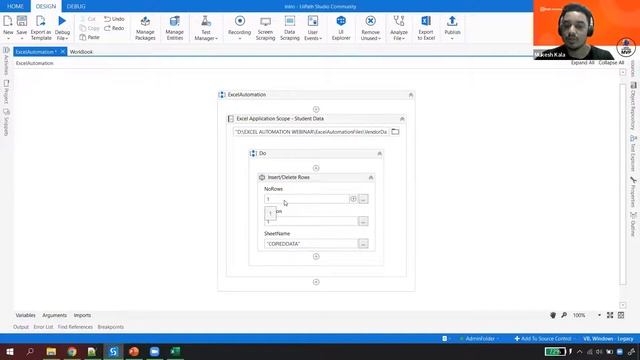
Task: Collapse the Do sequence
Action: [379, 154]
